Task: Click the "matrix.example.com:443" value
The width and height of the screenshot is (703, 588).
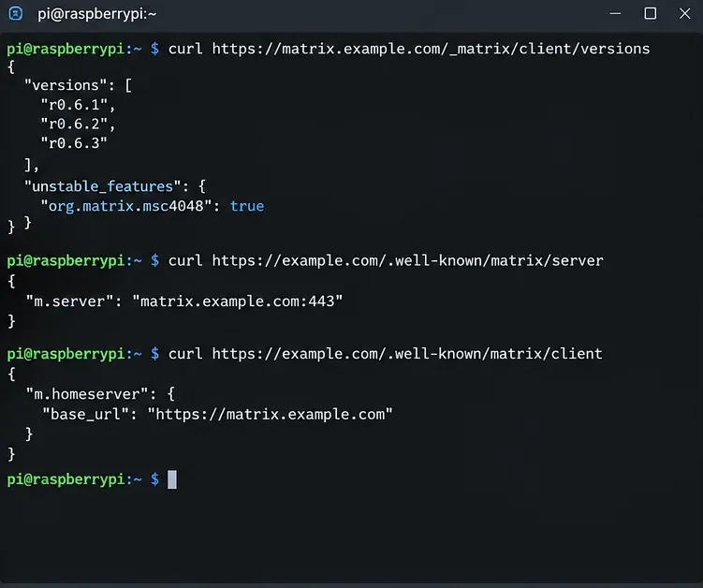Action: pyautogui.click(x=237, y=301)
